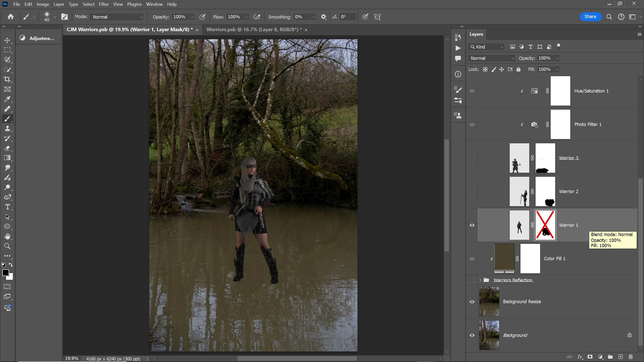Select the Eyedropper tool

click(x=7, y=99)
